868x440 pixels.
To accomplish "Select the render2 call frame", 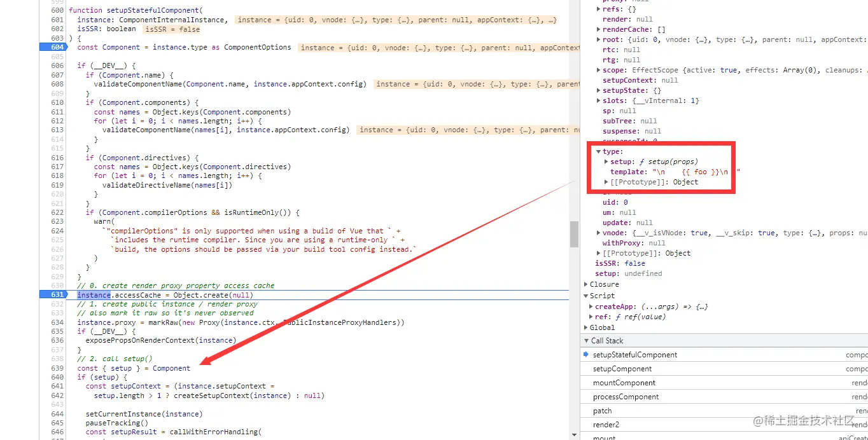I will click(x=724, y=425).
